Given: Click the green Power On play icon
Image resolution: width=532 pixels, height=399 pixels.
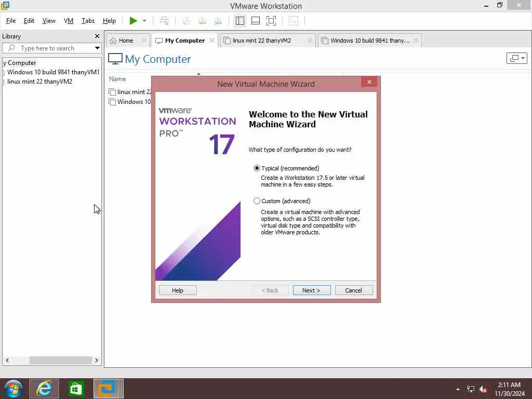Looking at the screenshot, I should 134,21.
